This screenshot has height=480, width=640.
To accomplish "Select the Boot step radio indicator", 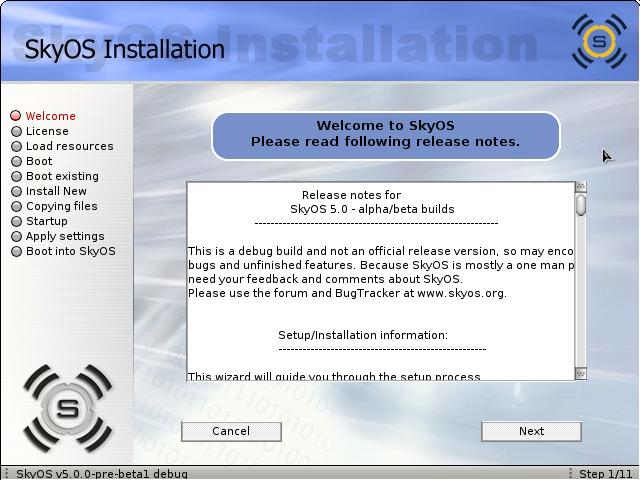I will pos(16,161).
